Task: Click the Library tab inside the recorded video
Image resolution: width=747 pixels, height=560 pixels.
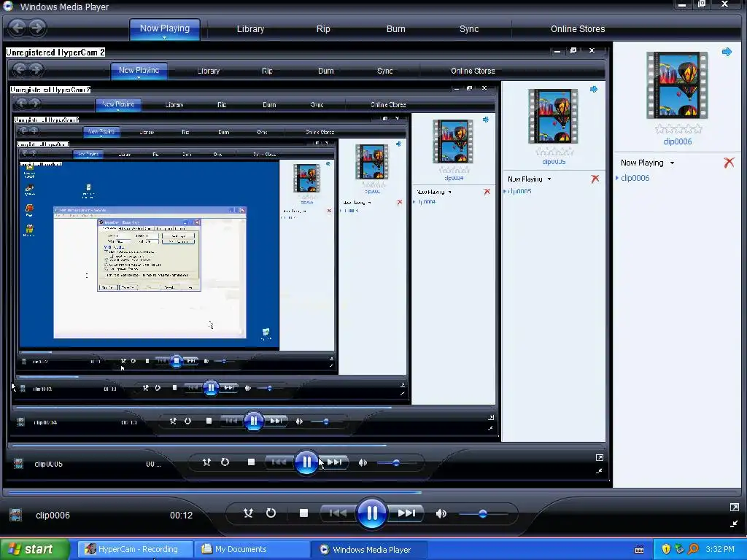Action: coord(209,71)
